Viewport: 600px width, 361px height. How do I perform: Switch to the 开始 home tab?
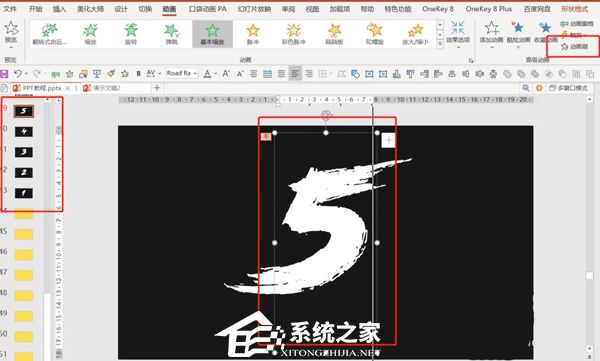click(36, 8)
